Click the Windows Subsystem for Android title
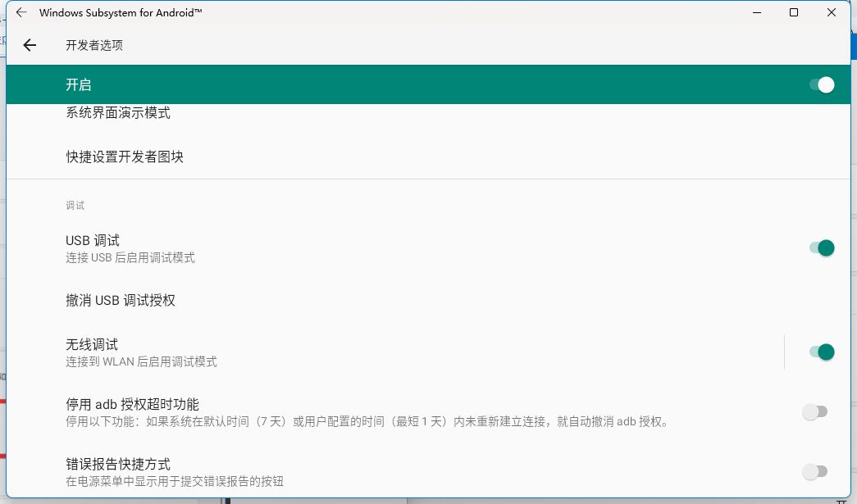 (121, 12)
